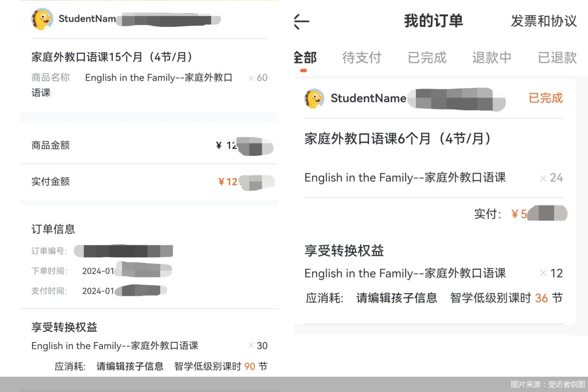Click the student avatar in the 我的订单 list

(315, 98)
